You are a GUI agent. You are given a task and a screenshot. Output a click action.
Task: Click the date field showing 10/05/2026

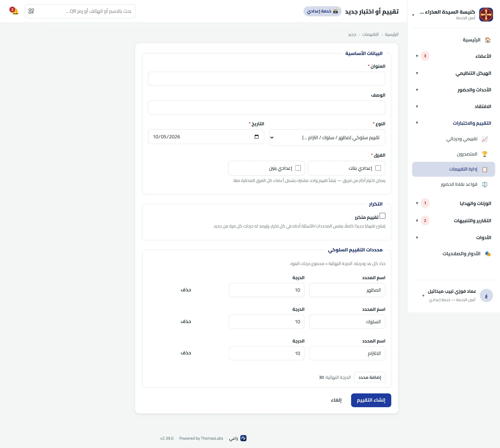206,137
